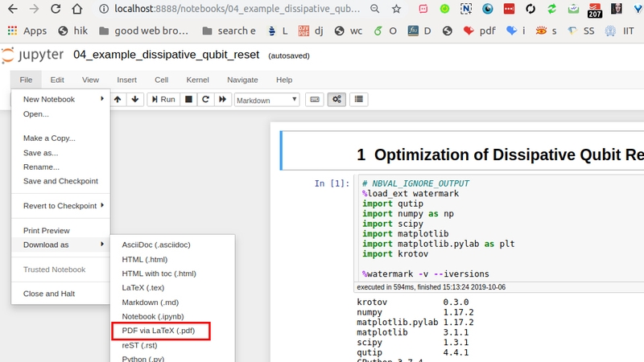Image resolution: width=644 pixels, height=362 pixels.
Task: Toggle the table of contents list icon
Action: coord(358,99)
